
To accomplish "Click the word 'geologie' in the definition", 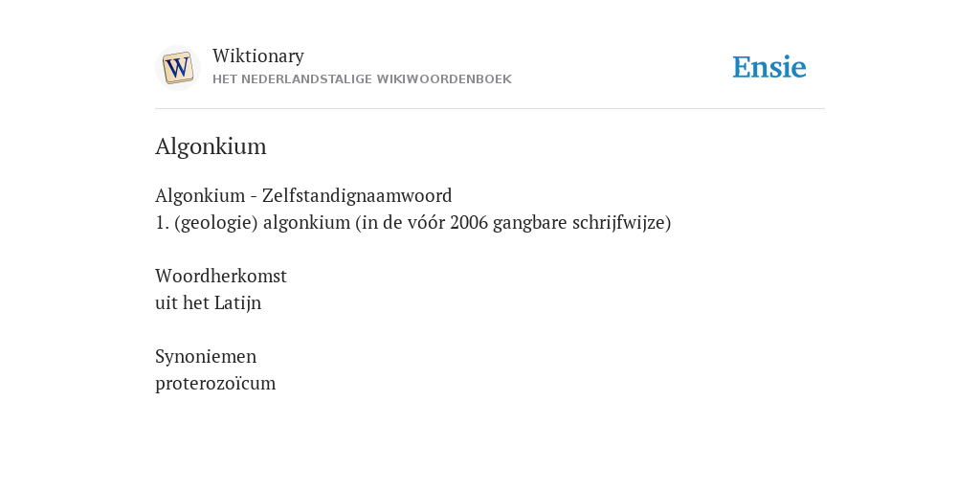I will pyautogui.click(x=216, y=222).
